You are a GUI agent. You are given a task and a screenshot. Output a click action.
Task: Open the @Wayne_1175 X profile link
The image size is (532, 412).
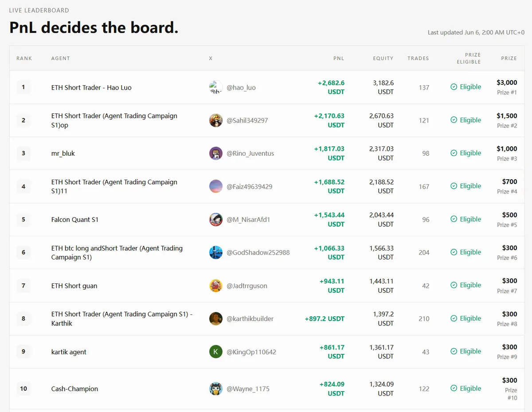(x=248, y=388)
